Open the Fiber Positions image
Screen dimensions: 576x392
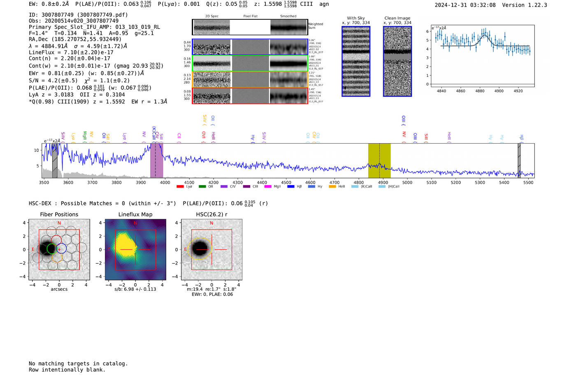click(59, 250)
